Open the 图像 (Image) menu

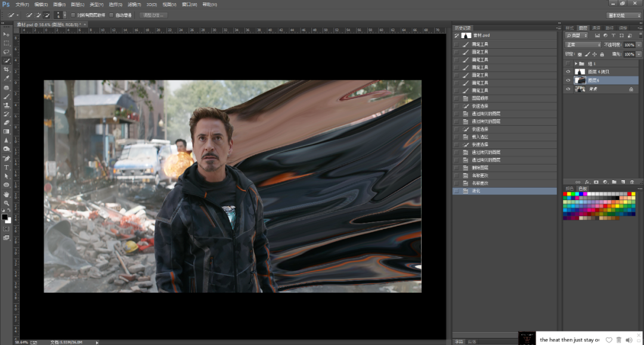click(x=59, y=5)
